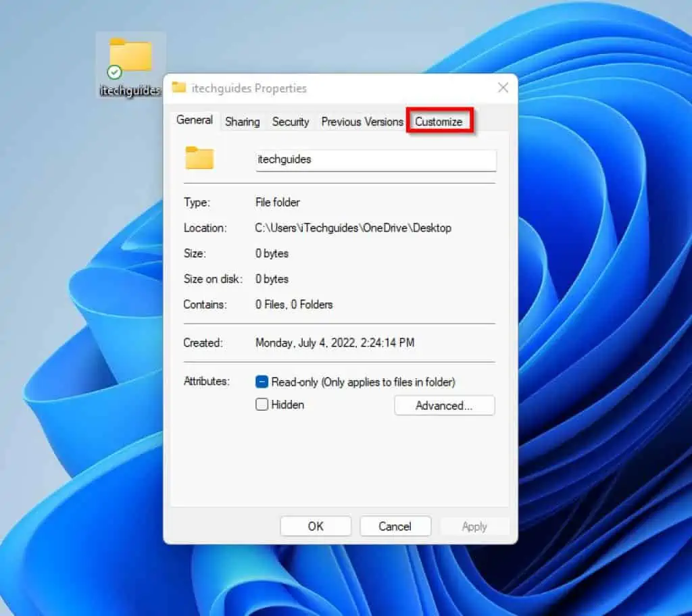Click the Cancel button
The height and width of the screenshot is (616, 692).
395,526
